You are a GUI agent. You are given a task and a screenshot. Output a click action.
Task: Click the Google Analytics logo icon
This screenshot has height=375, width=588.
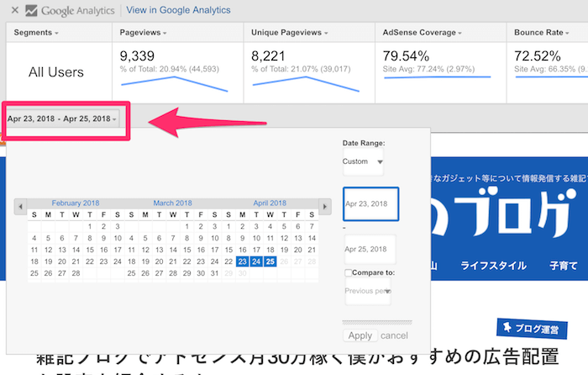click(x=31, y=11)
